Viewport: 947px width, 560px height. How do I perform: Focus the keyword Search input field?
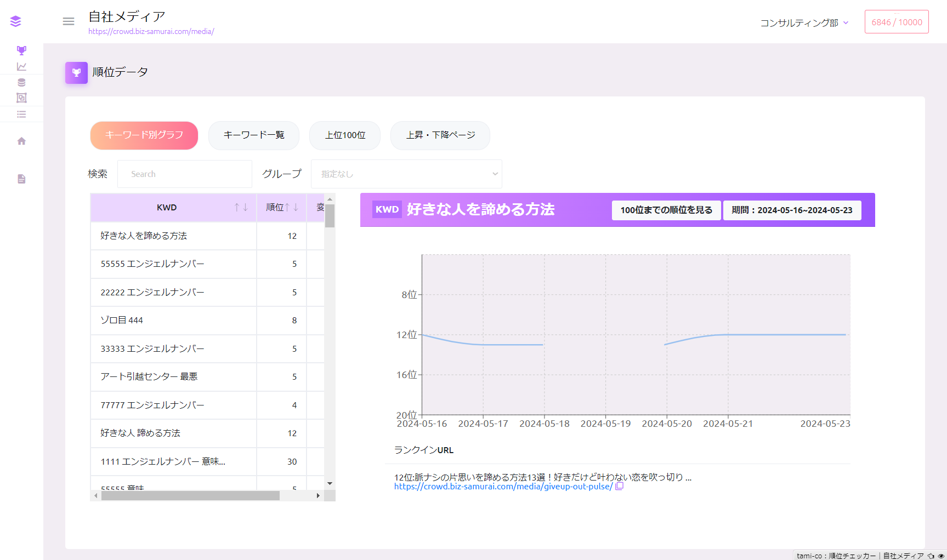[185, 174]
